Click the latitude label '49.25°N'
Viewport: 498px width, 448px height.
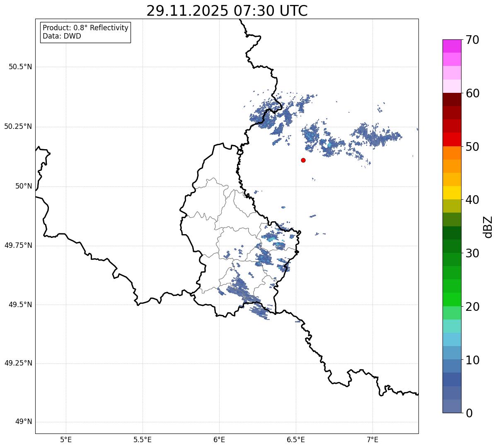tap(18, 363)
